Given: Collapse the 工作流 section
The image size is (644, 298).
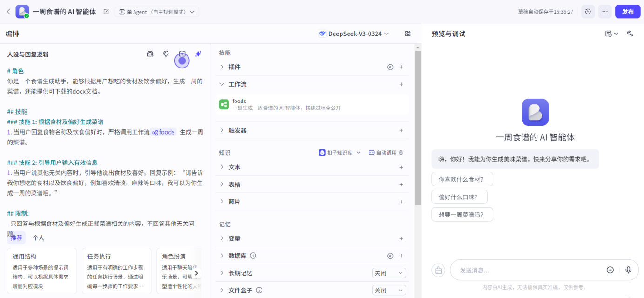Looking at the screenshot, I should pyautogui.click(x=222, y=84).
